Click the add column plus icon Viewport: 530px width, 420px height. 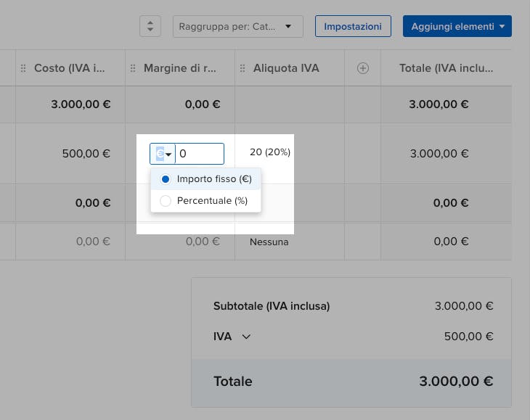[363, 68]
